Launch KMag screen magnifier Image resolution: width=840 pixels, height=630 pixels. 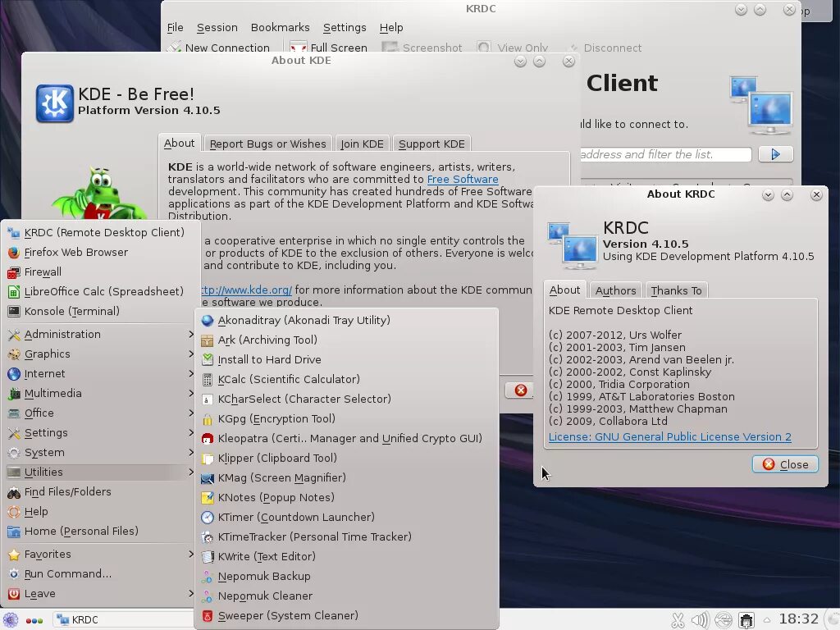coord(347,478)
